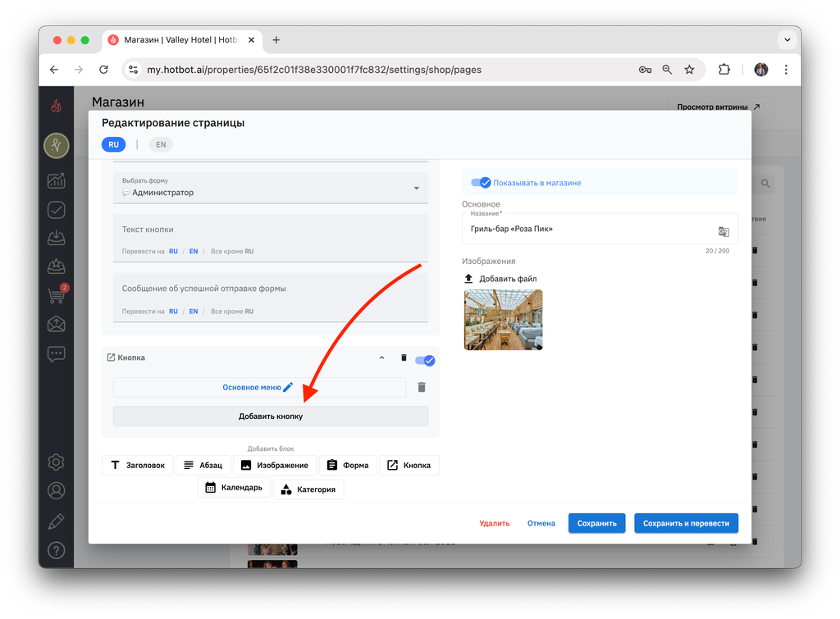Click the upload icon beside Добавить файл

468,279
